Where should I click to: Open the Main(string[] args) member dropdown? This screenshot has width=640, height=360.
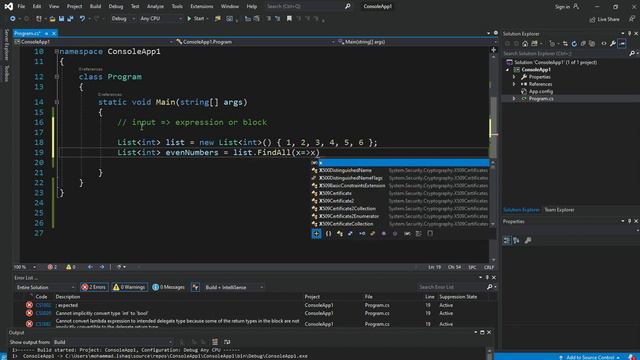pyautogui.click(x=416, y=42)
